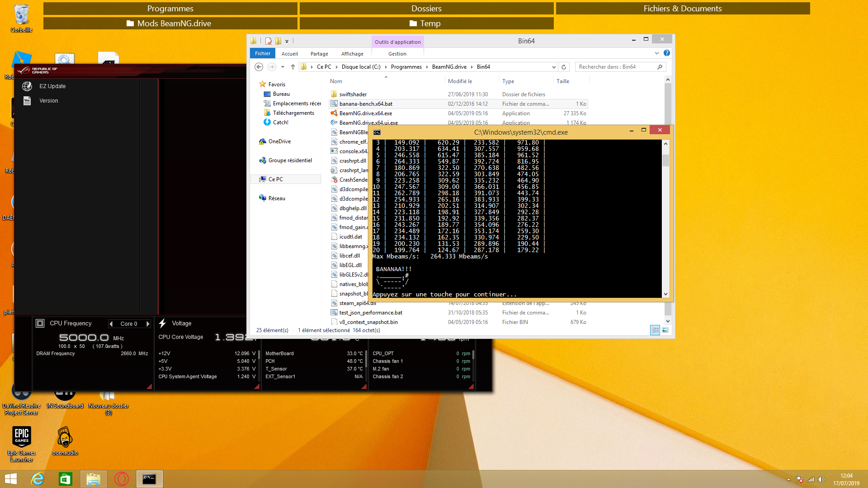The width and height of the screenshot is (868, 488).
Task: Switch to cmd.exe taskbar icon
Action: (149, 479)
